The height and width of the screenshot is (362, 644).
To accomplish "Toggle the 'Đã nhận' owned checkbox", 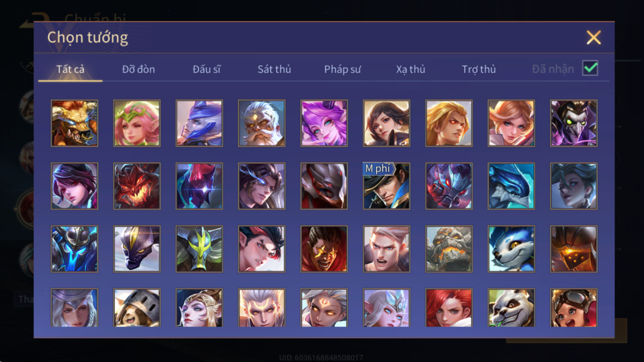I will pyautogui.click(x=590, y=68).
